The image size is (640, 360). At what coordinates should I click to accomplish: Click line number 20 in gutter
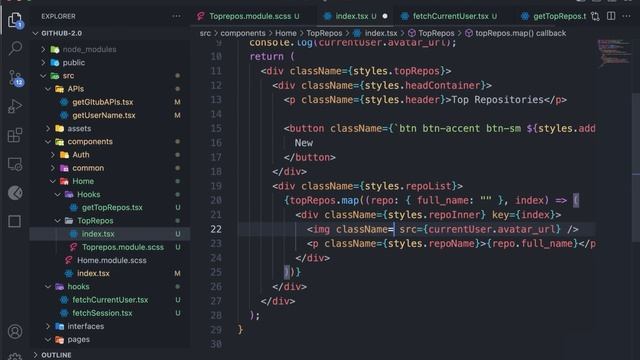(216, 200)
